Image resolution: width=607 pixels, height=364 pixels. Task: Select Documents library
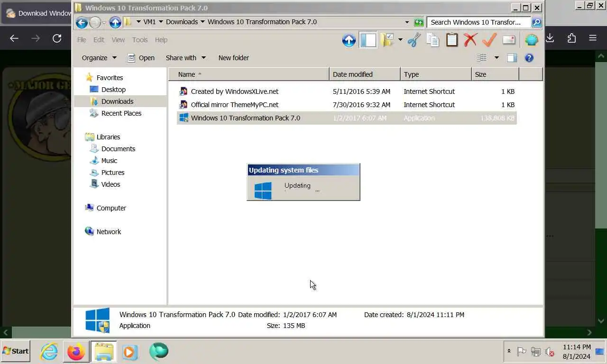pos(118,149)
